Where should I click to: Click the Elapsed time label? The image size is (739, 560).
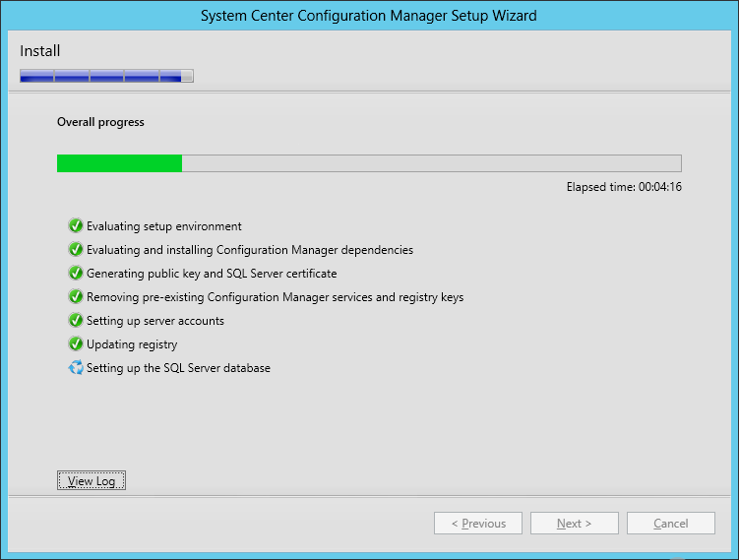pyautogui.click(x=624, y=187)
